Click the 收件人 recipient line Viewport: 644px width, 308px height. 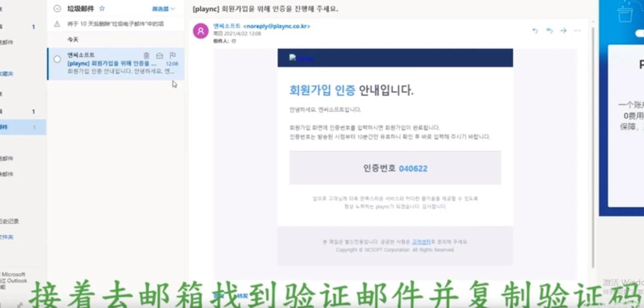coord(225,41)
